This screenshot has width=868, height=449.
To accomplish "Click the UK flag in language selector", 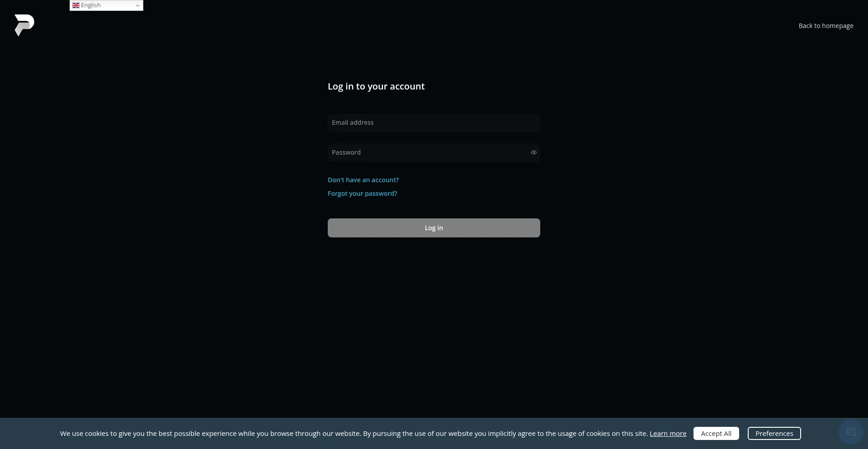I will [76, 5].
